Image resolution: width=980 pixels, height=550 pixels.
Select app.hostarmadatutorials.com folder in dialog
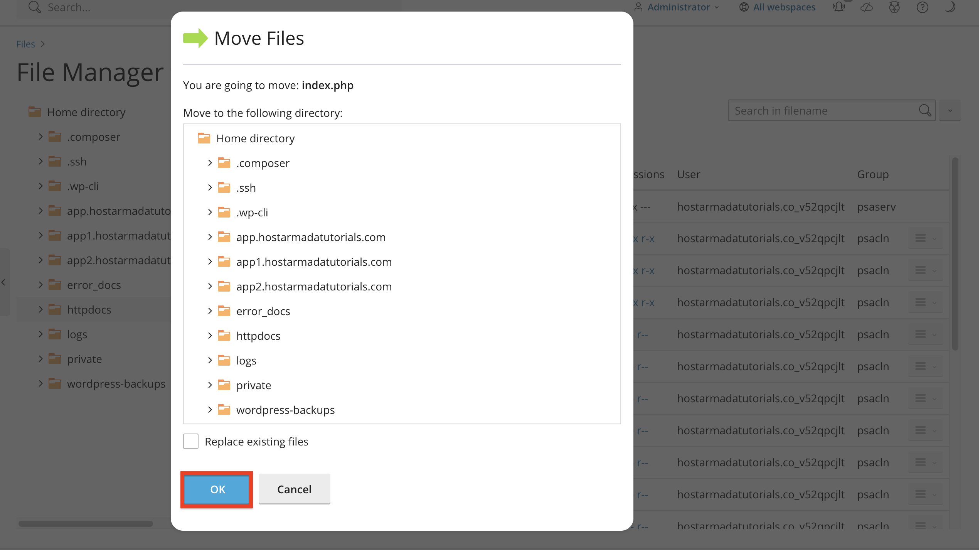coord(311,237)
